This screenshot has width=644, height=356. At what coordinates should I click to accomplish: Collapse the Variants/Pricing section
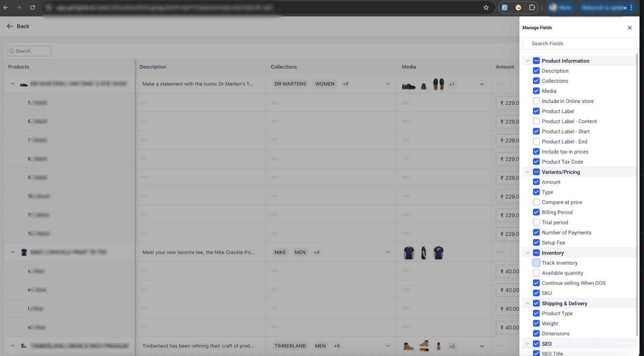point(528,172)
